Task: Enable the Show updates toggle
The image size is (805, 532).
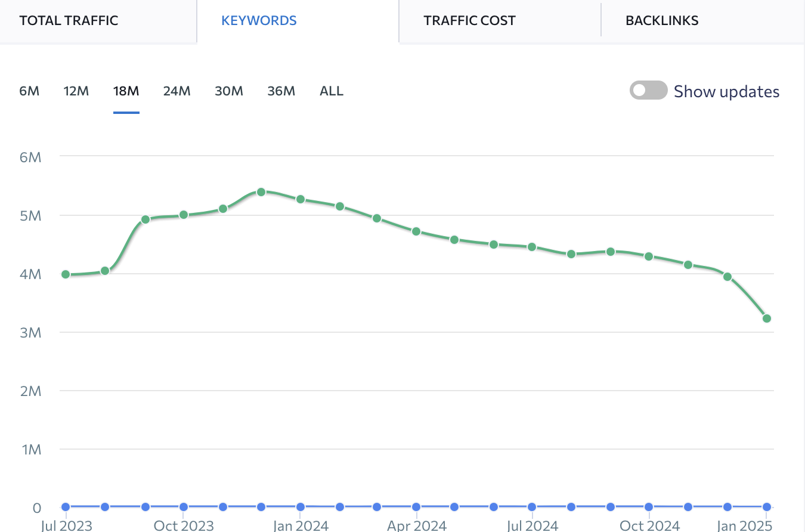Action: (648, 91)
